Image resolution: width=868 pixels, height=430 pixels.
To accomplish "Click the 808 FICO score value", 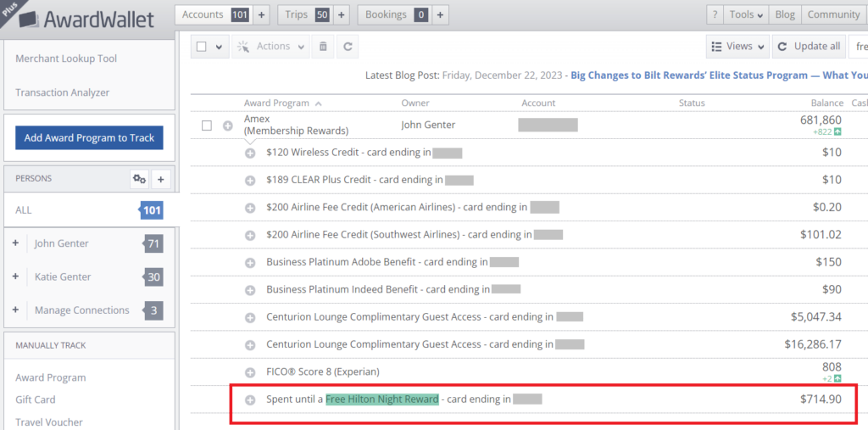I will click(832, 367).
